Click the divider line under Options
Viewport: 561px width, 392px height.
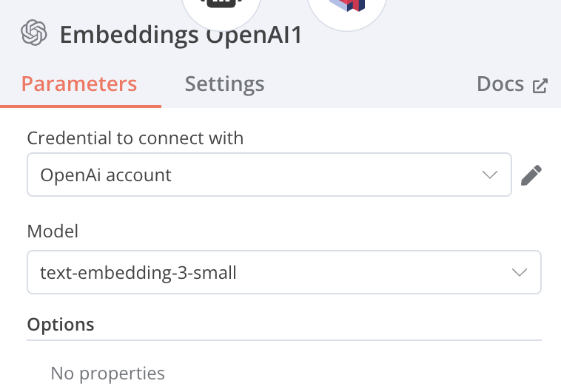coord(284,340)
